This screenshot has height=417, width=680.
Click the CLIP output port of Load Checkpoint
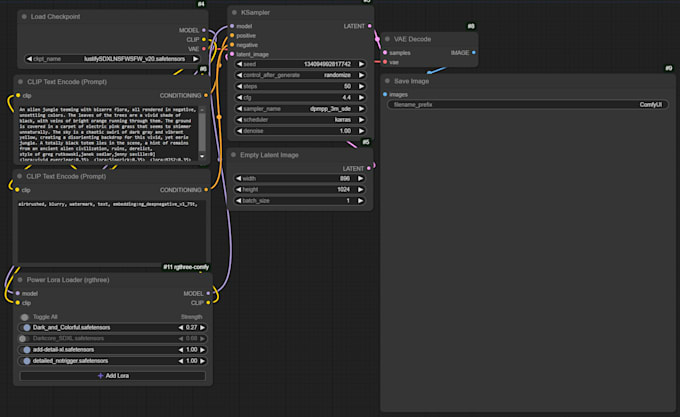coord(204,39)
